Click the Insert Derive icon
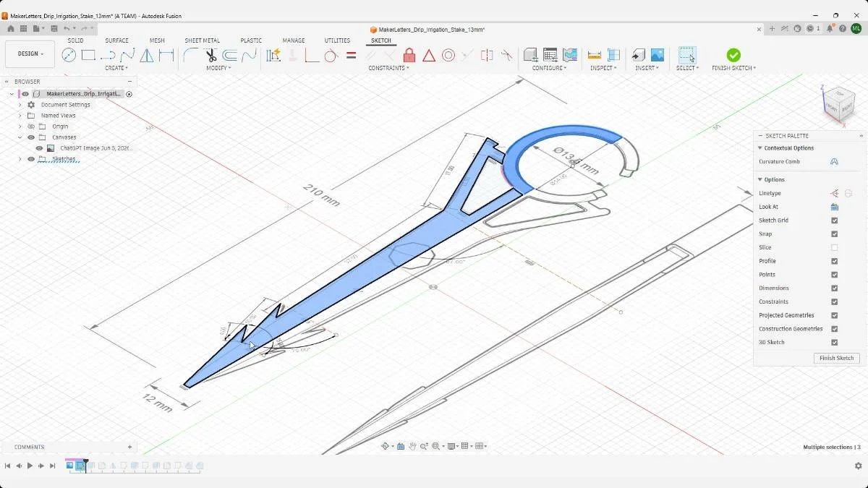 pos(638,55)
